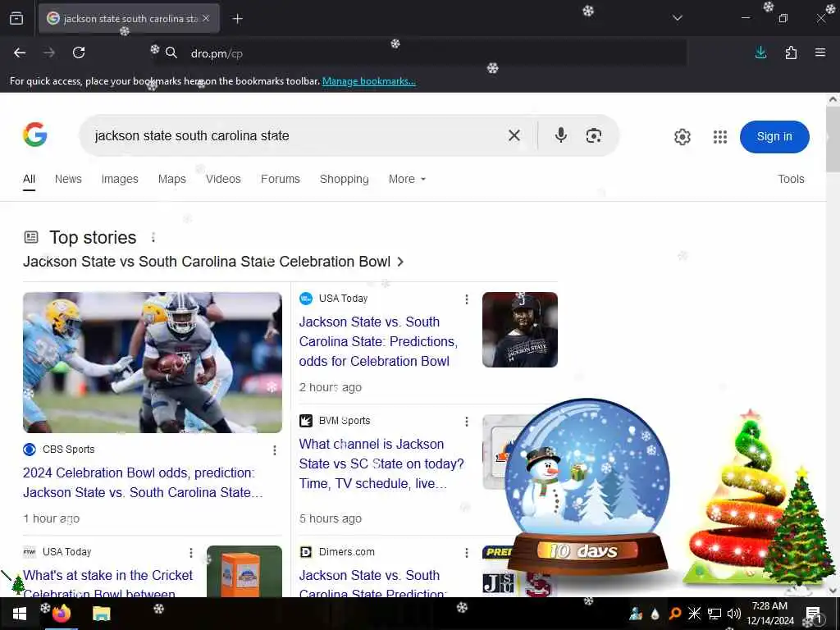Open the What's at stake story options menu

(x=191, y=552)
